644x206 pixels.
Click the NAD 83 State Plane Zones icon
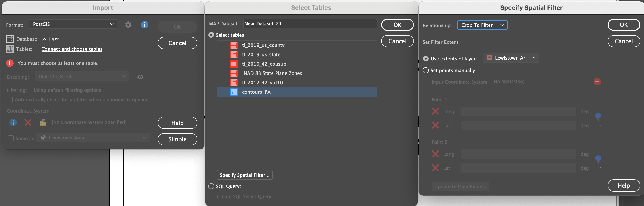point(234,73)
